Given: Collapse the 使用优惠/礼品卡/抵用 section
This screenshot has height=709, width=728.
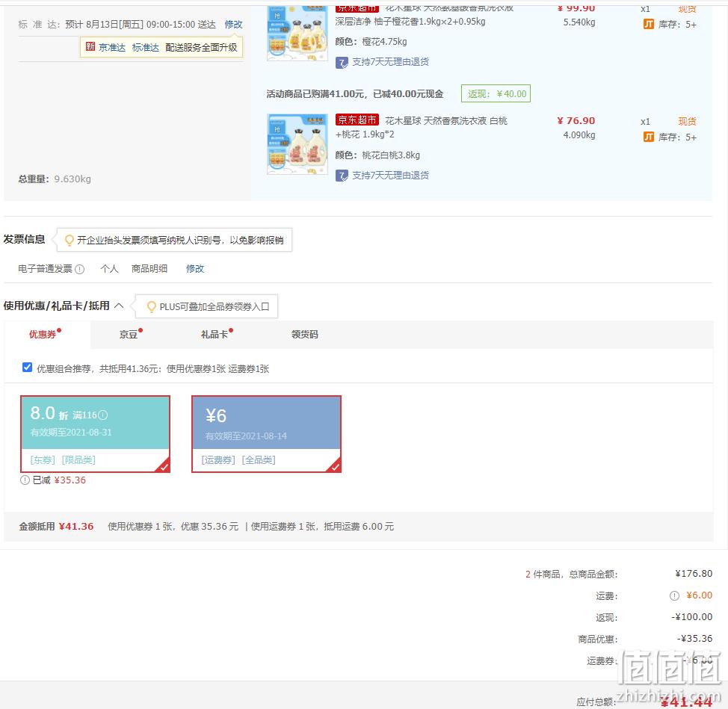Looking at the screenshot, I should point(119,306).
